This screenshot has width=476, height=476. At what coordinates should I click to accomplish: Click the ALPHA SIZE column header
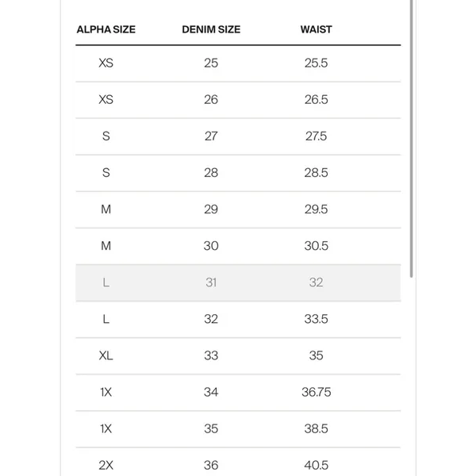click(106, 29)
